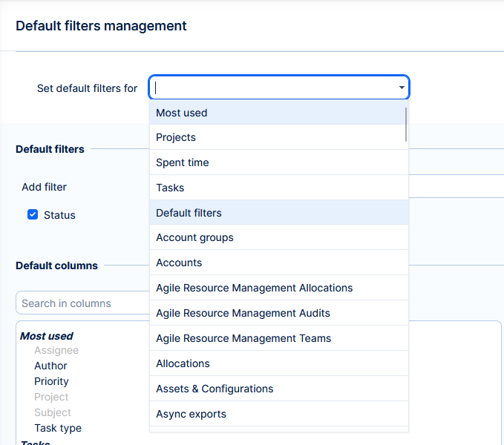Select 'Default filters' dropdown option
The height and width of the screenshot is (445, 504).
278,213
